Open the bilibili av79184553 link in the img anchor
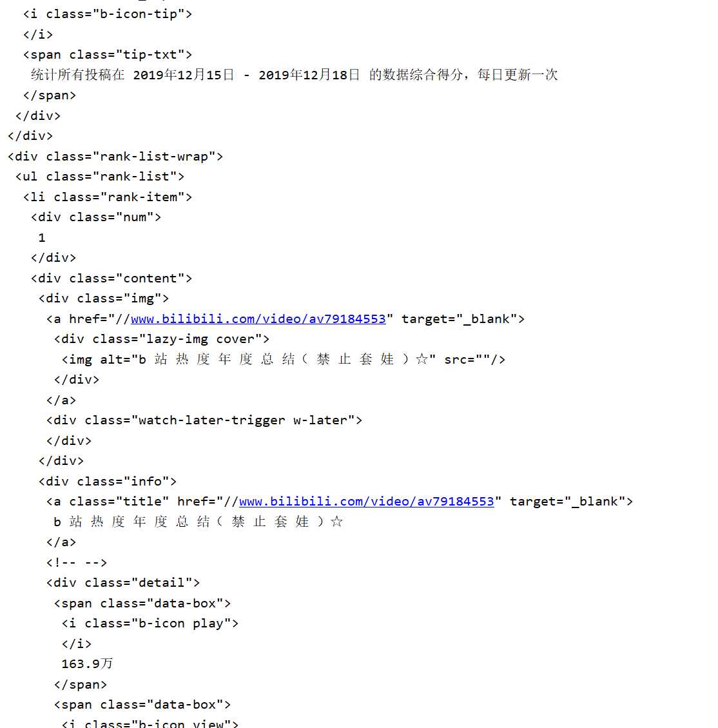This screenshot has width=718, height=728. coord(258,319)
